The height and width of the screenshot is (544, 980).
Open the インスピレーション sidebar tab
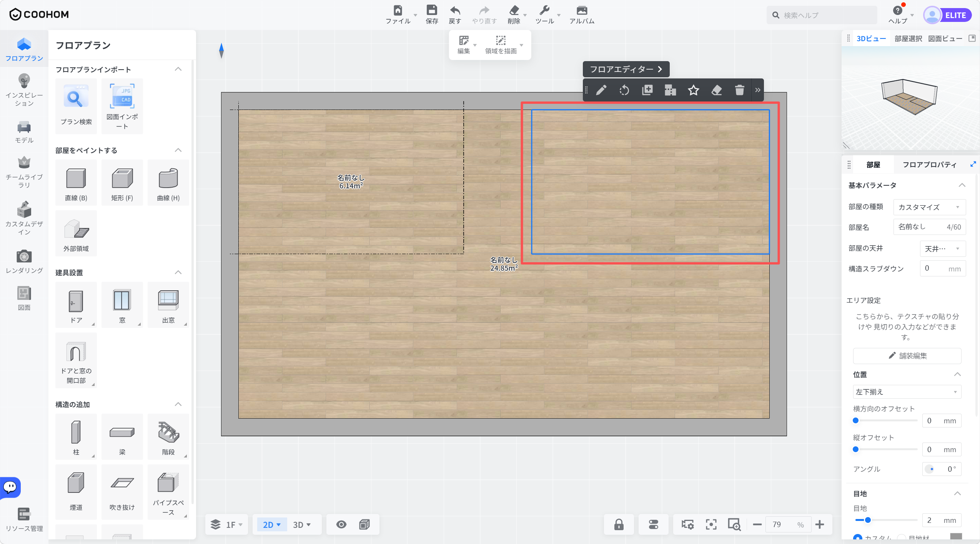click(x=24, y=91)
